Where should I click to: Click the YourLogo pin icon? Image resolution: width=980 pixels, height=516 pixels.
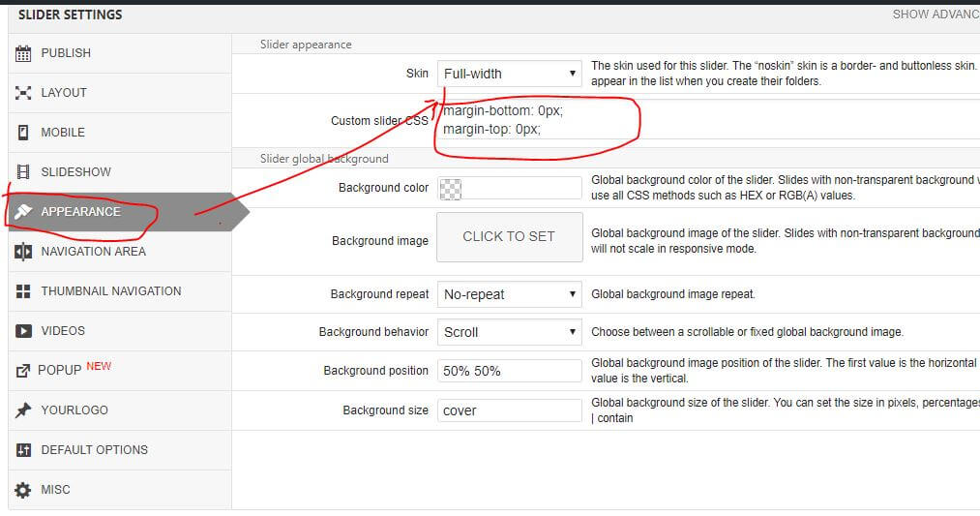24,410
